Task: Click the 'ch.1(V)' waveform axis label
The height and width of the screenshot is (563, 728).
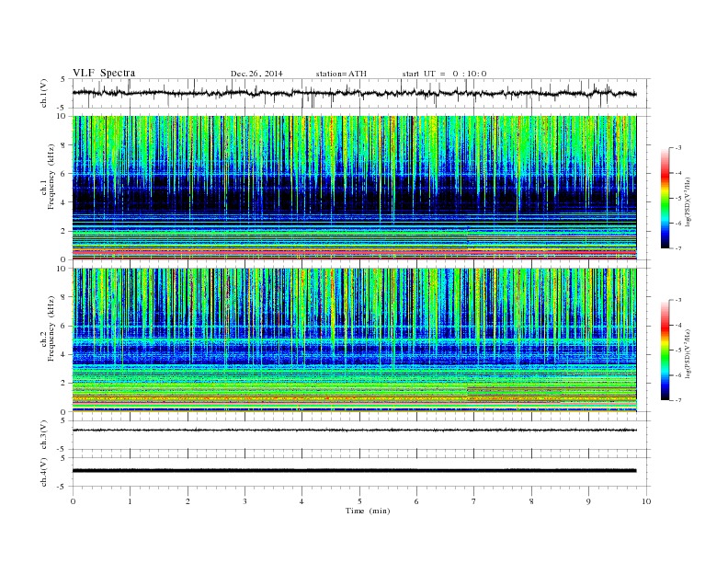Action: pos(44,93)
